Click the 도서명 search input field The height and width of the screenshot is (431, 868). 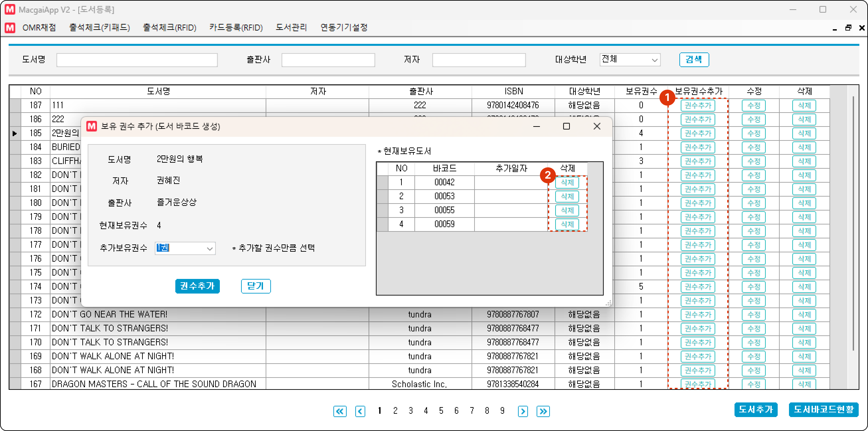pyautogui.click(x=137, y=60)
